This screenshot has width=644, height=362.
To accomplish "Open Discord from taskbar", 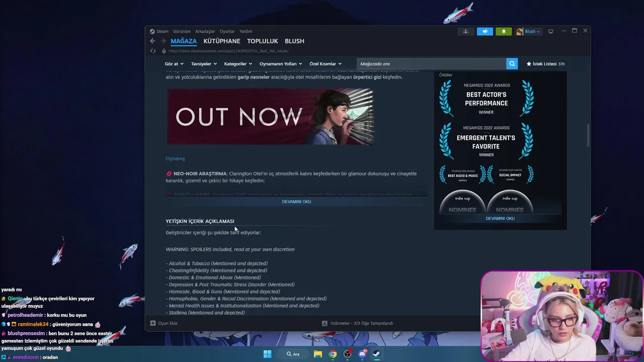I will pos(362,354).
